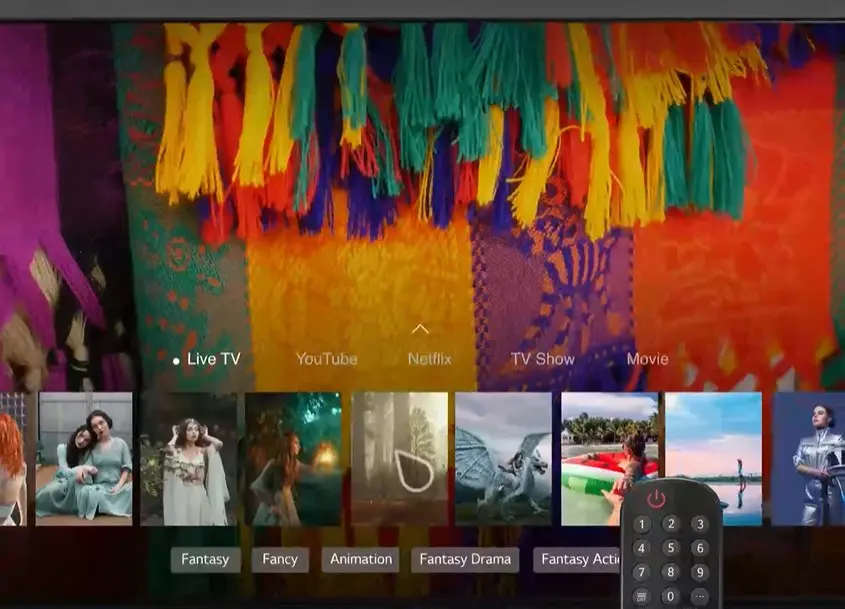Filter by the Animation tag
Viewport: 845px width, 609px height.
click(360, 560)
